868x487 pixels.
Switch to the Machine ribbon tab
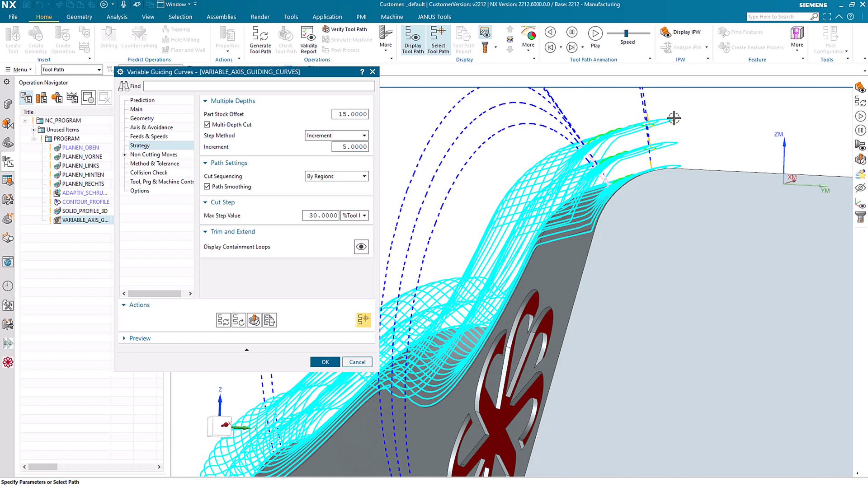click(392, 17)
